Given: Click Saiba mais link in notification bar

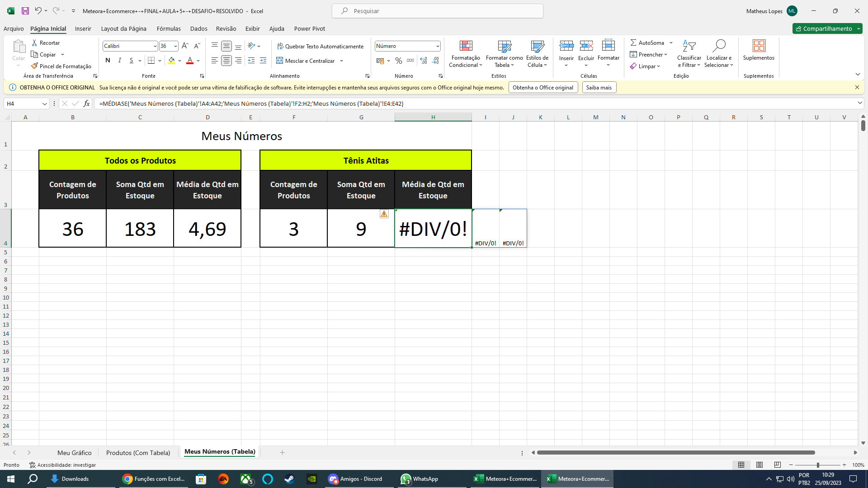Looking at the screenshot, I should tap(599, 87).
